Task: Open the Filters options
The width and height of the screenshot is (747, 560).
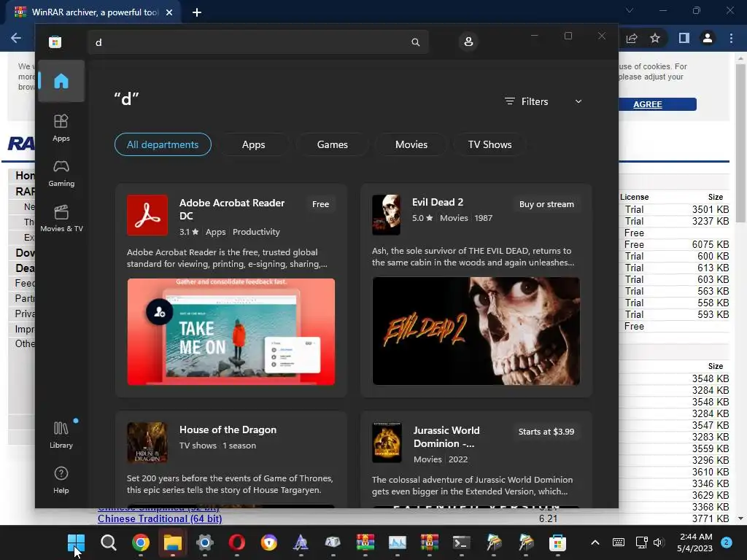Action: click(527, 101)
